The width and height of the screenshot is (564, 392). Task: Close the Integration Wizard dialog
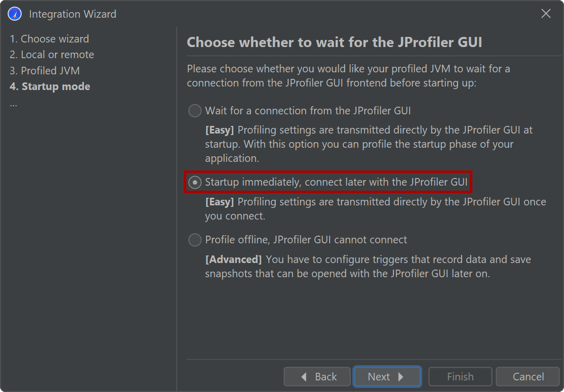[x=546, y=14]
